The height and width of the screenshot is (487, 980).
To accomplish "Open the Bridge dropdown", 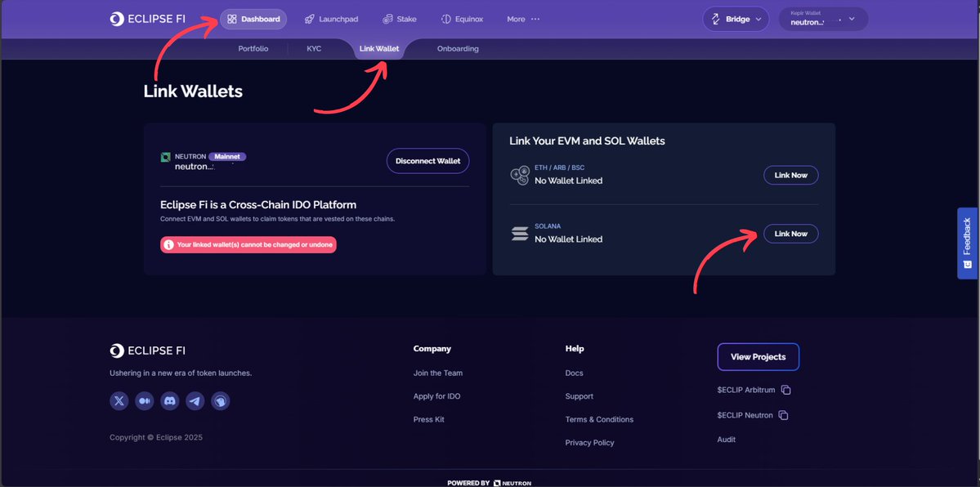I will (736, 19).
